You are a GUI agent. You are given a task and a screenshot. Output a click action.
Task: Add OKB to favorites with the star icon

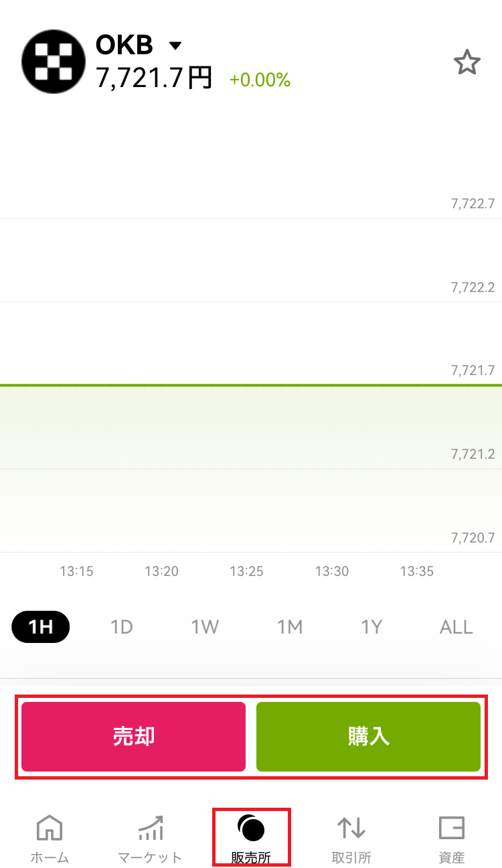[x=467, y=62]
